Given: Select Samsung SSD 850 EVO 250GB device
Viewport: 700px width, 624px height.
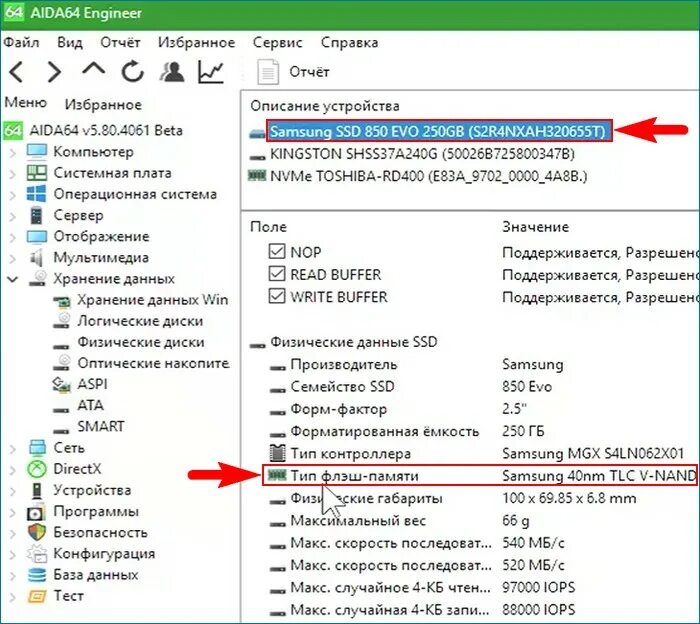Looking at the screenshot, I should pyautogui.click(x=438, y=131).
